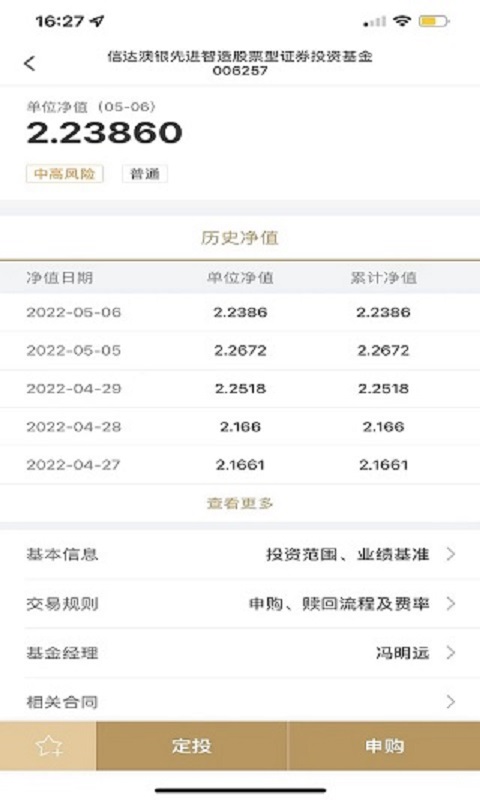480x800 pixels.
Task: Add fund to favorites with star icon
Action: pos(48,746)
